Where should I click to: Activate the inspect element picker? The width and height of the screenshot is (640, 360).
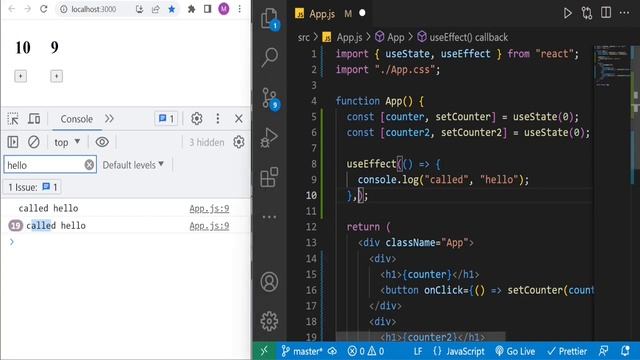pos(13,119)
